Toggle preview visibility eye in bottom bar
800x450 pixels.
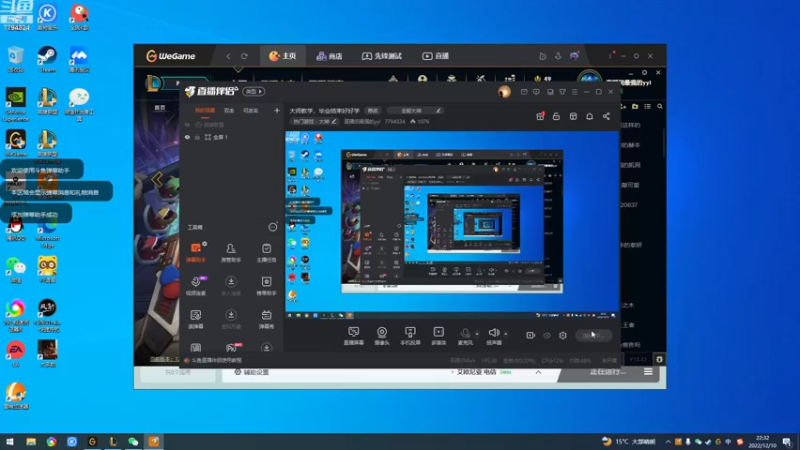547,335
